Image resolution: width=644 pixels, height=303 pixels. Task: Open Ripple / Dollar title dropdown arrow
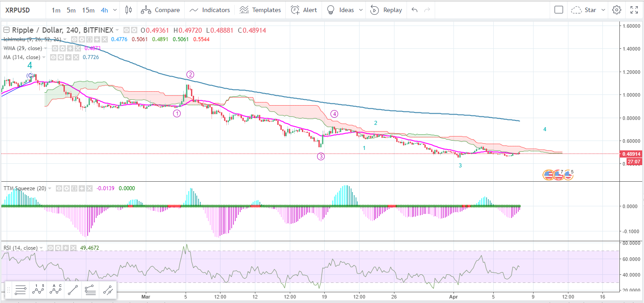117,30
